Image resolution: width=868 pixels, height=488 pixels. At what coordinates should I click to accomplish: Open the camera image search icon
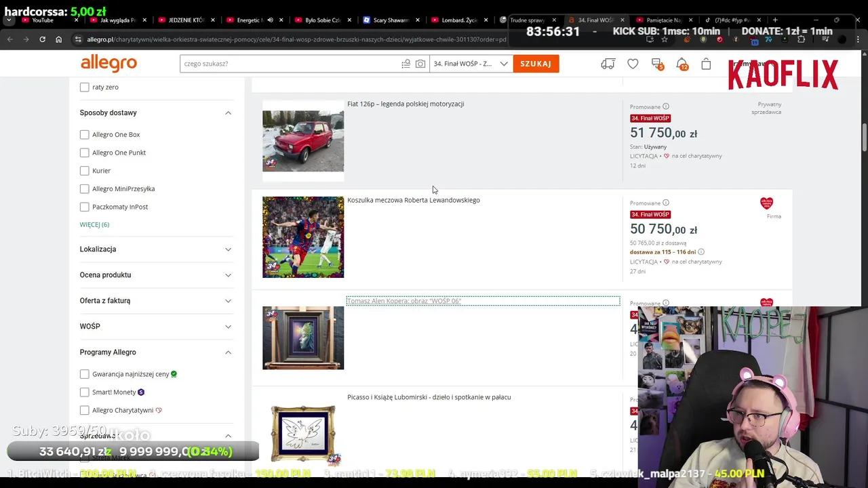pyautogui.click(x=420, y=64)
